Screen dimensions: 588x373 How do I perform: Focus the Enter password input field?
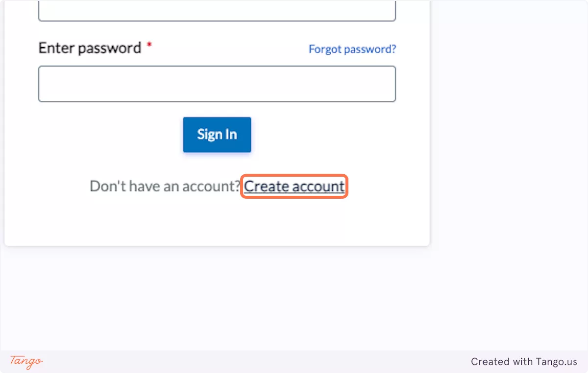217,84
